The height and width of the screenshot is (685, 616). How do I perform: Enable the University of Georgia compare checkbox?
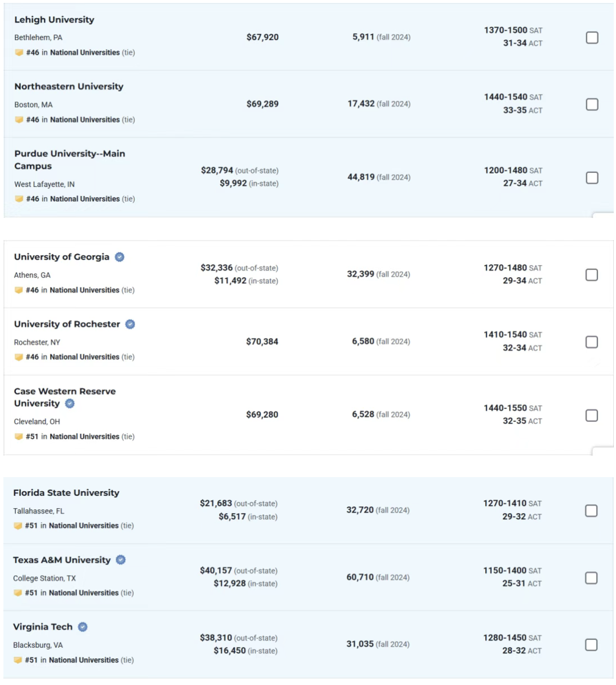click(x=591, y=275)
